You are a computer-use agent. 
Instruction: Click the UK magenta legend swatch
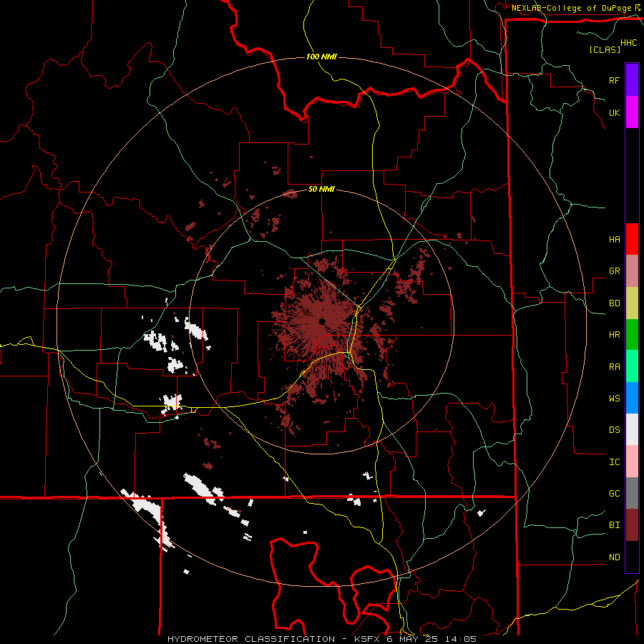(x=632, y=112)
